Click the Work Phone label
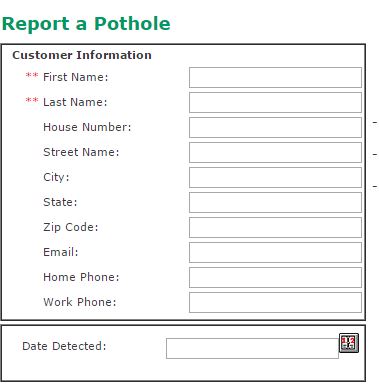 (x=80, y=302)
